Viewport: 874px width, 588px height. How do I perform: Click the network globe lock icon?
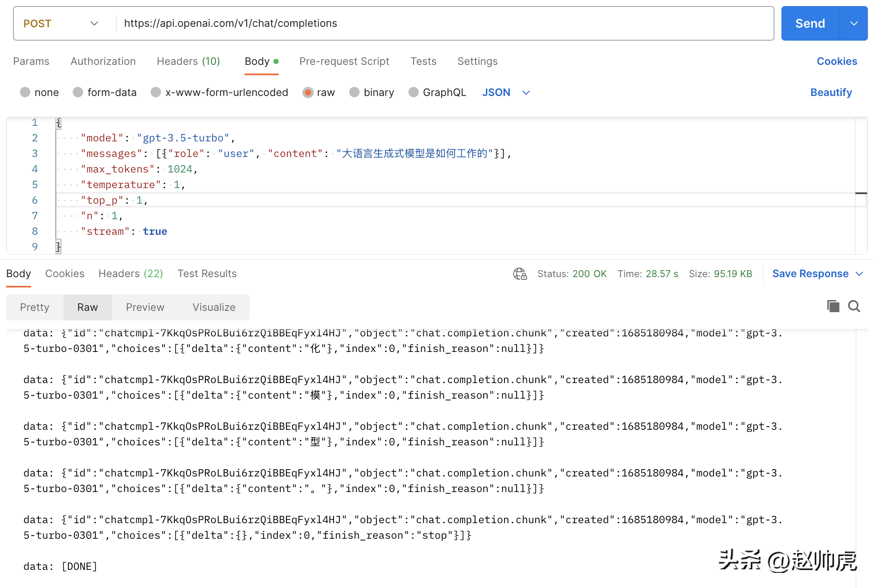click(520, 274)
